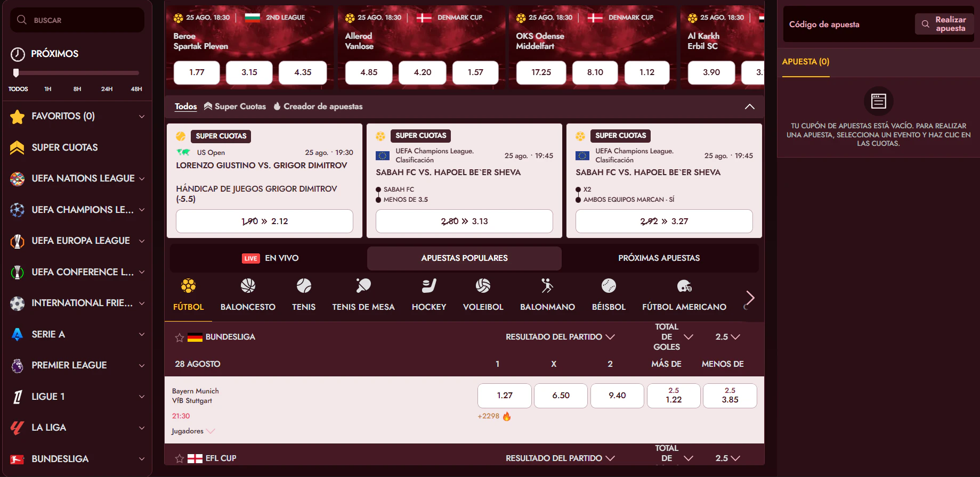Focus the Buscar search field
The image size is (980, 477).
tap(77, 20)
